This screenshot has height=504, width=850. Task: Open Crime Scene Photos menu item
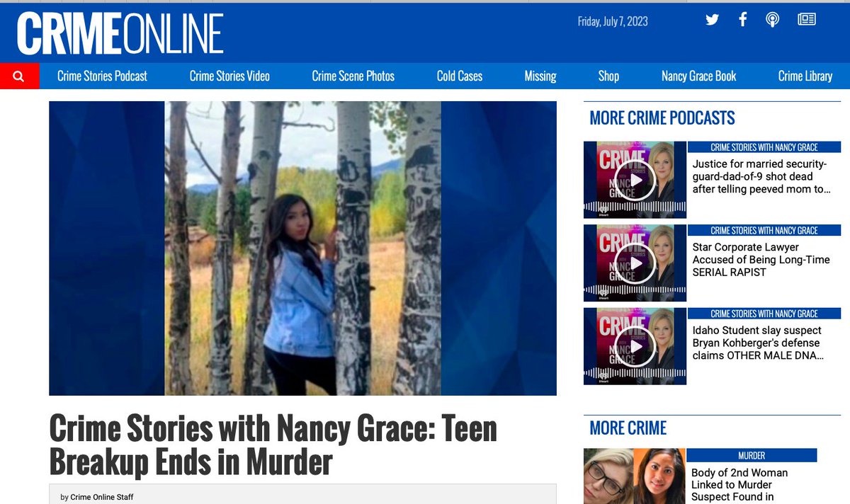click(x=353, y=76)
